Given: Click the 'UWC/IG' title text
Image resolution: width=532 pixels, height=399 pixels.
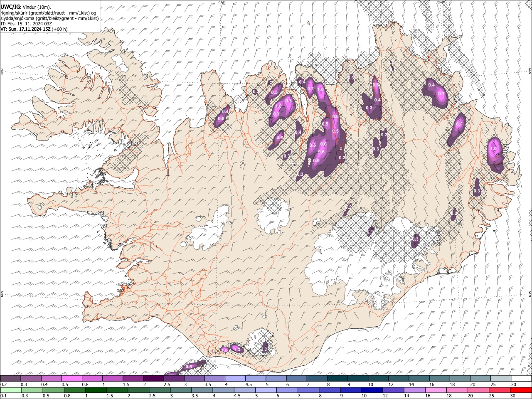Looking at the screenshot, I should (x=10, y=7).
